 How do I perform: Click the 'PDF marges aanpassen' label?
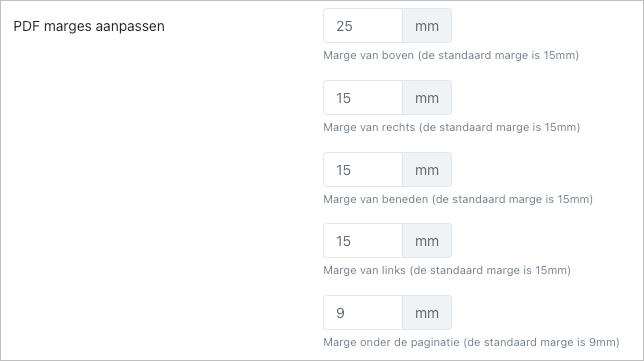tap(89, 26)
